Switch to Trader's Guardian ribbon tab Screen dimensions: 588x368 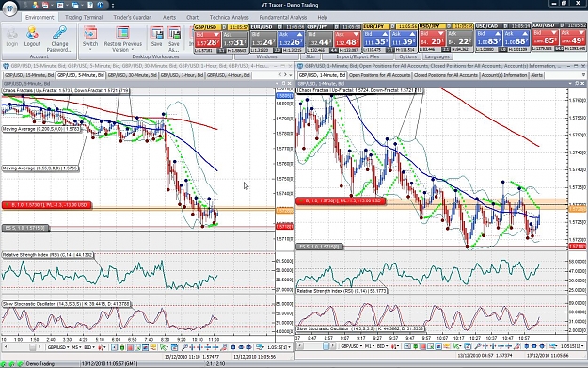click(133, 17)
